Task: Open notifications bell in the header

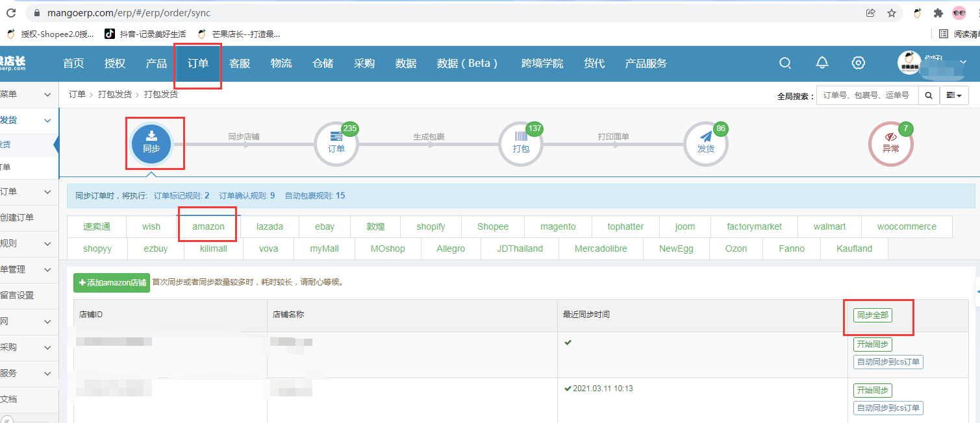Action: click(822, 63)
